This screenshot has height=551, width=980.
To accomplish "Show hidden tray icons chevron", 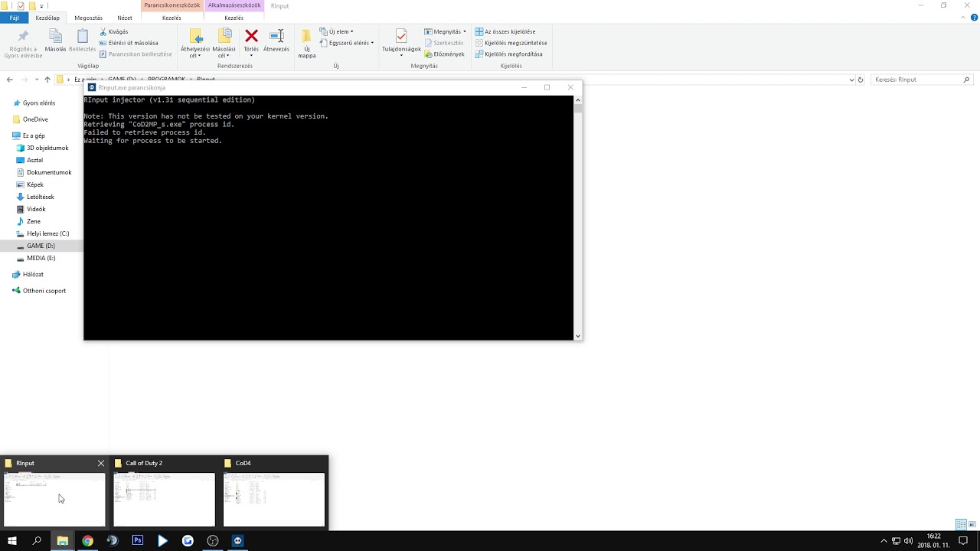I will pyautogui.click(x=884, y=540).
